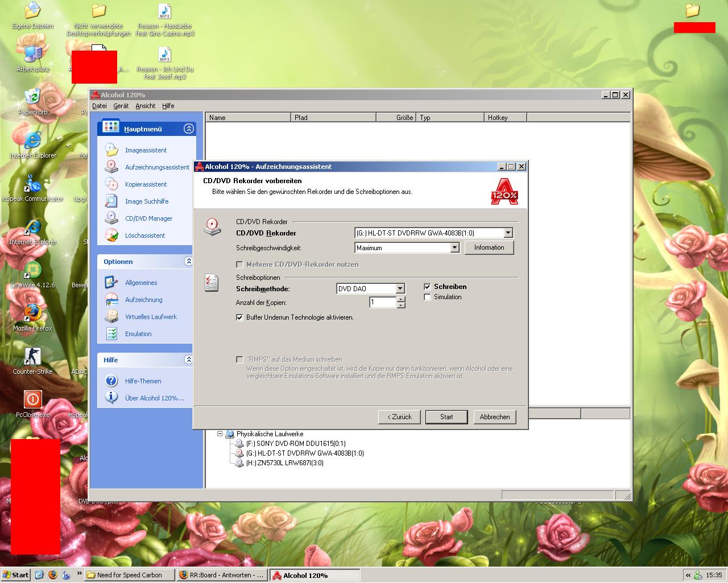Image resolution: width=728 pixels, height=583 pixels.
Task: Open the Hilfe menu in menu bar
Action: 168,106
